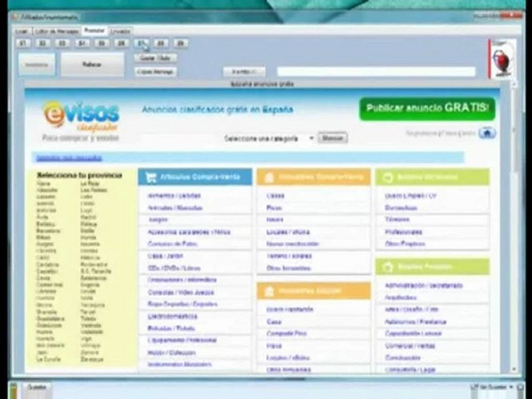The height and width of the screenshot is (399, 532).
Task: Select the Las Palmas province link
Action: [x=94, y=190]
